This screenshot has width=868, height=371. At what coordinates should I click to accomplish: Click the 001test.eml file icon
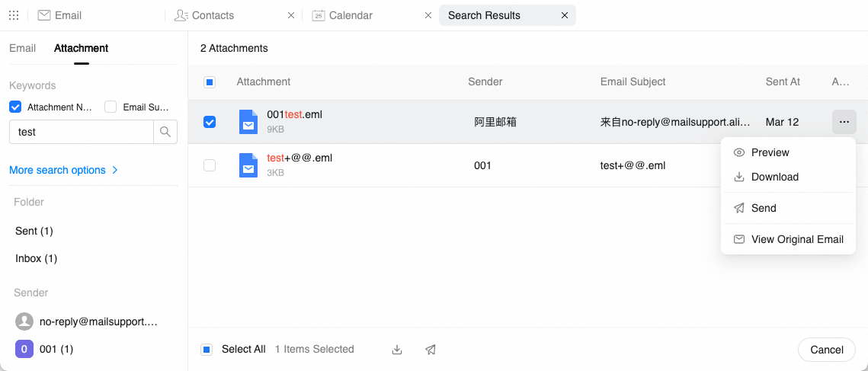click(x=248, y=122)
